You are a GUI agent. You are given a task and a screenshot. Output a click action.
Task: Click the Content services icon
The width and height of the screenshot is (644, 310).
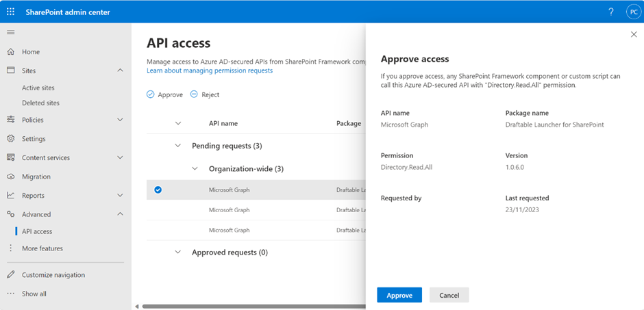click(11, 157)
